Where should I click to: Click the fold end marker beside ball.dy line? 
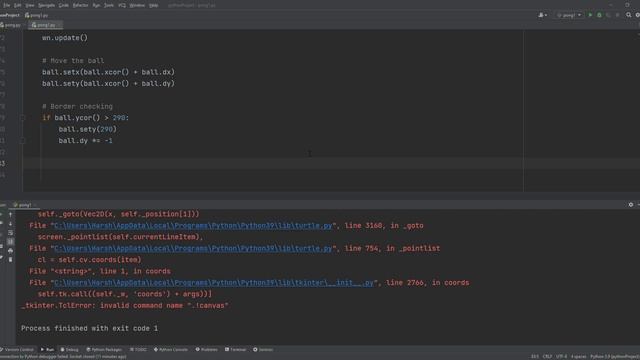coord(23,140)
